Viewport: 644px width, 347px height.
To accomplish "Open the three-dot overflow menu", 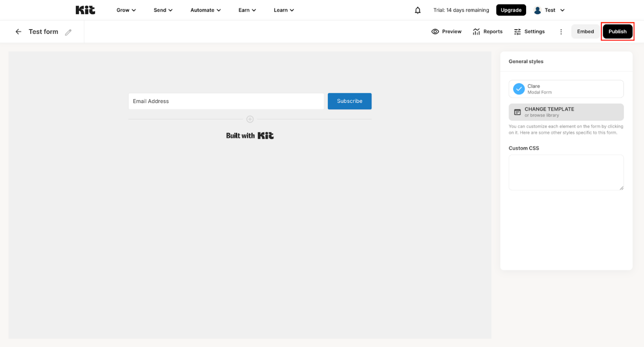I will click(x=561, y=31).
